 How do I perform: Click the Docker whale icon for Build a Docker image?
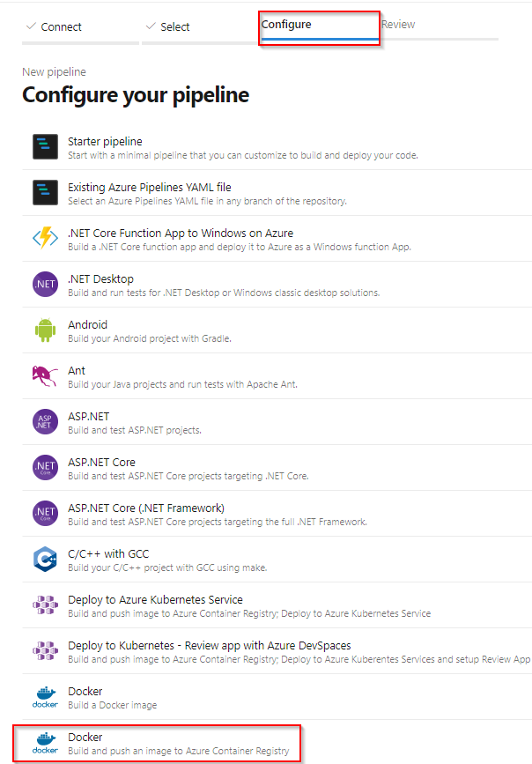click(45, 697)
